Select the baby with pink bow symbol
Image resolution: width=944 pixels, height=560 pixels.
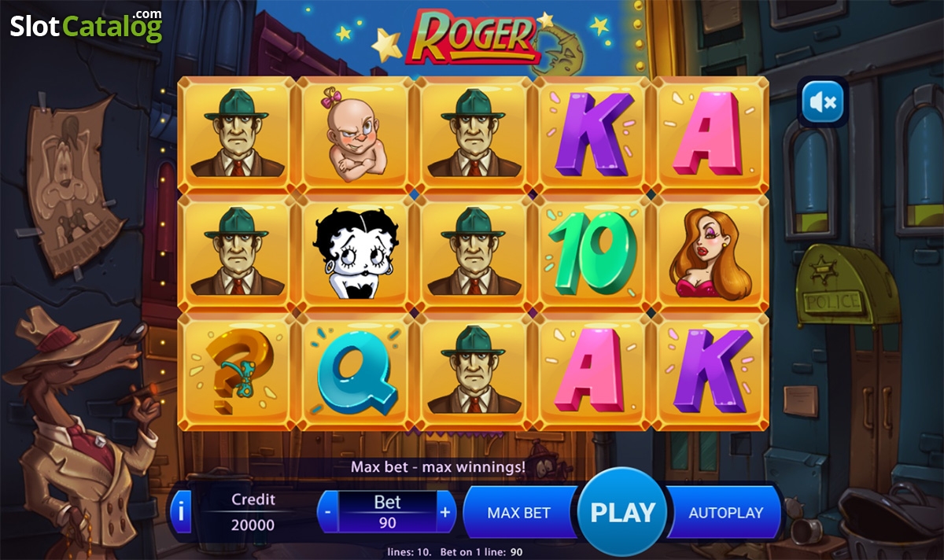(356, 134)
